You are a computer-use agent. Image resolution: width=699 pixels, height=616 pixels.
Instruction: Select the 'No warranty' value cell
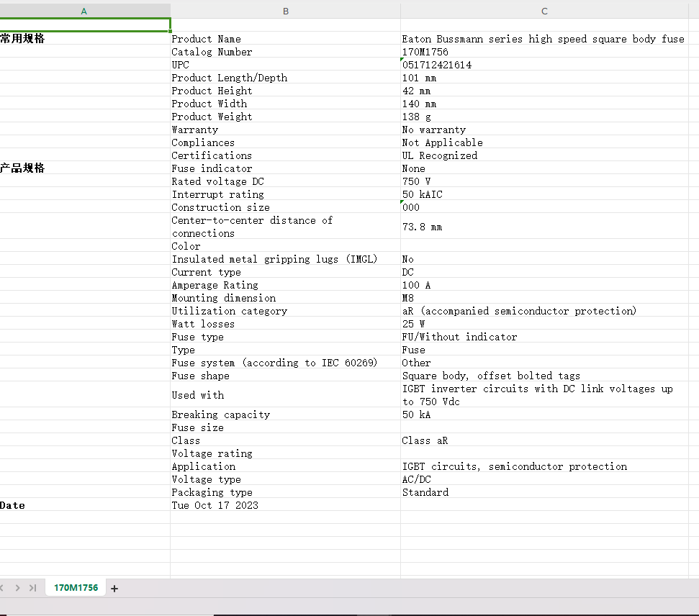coord(544,130)
